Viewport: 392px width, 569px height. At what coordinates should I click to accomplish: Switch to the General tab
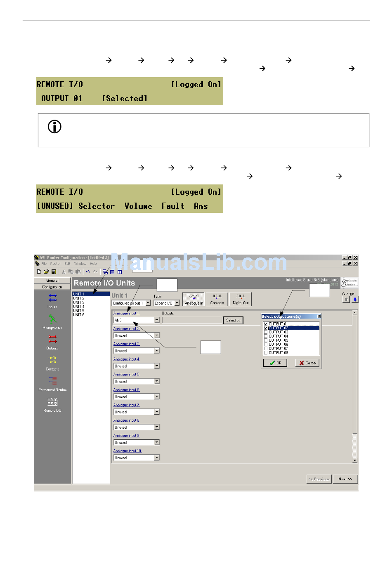(x=52, y=281)
